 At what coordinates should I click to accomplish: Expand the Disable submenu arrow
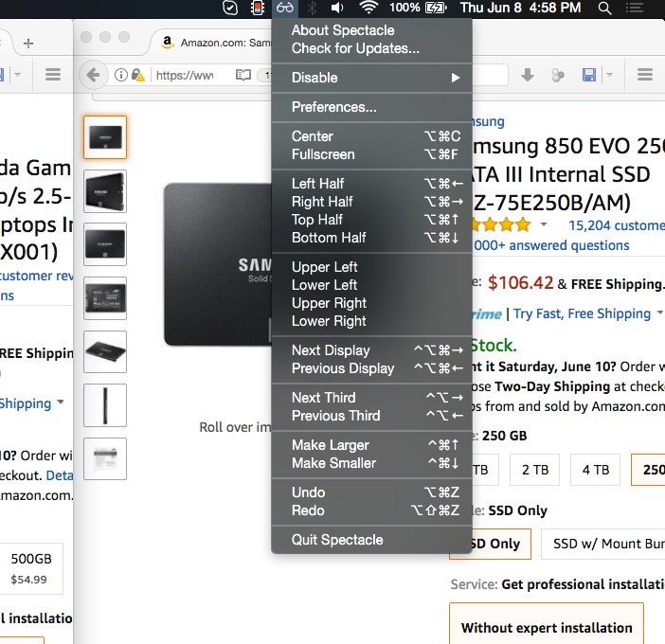pos(456,78)
